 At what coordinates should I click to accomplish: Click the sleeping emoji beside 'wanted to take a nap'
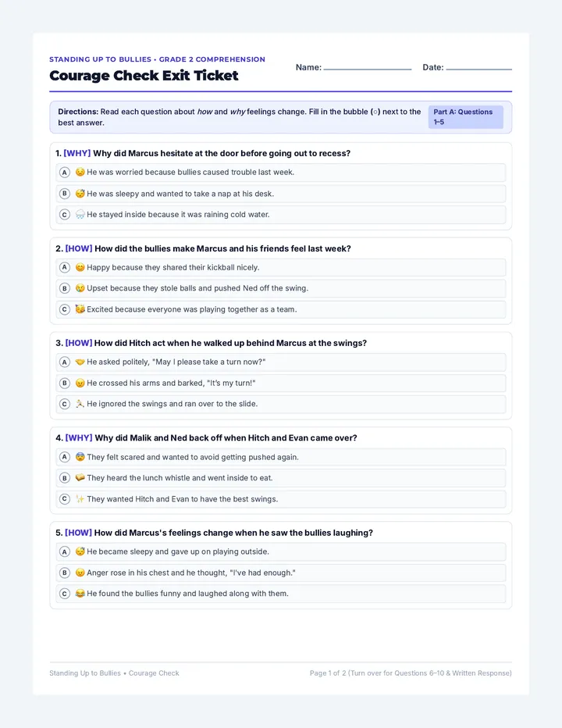[80, 194]
